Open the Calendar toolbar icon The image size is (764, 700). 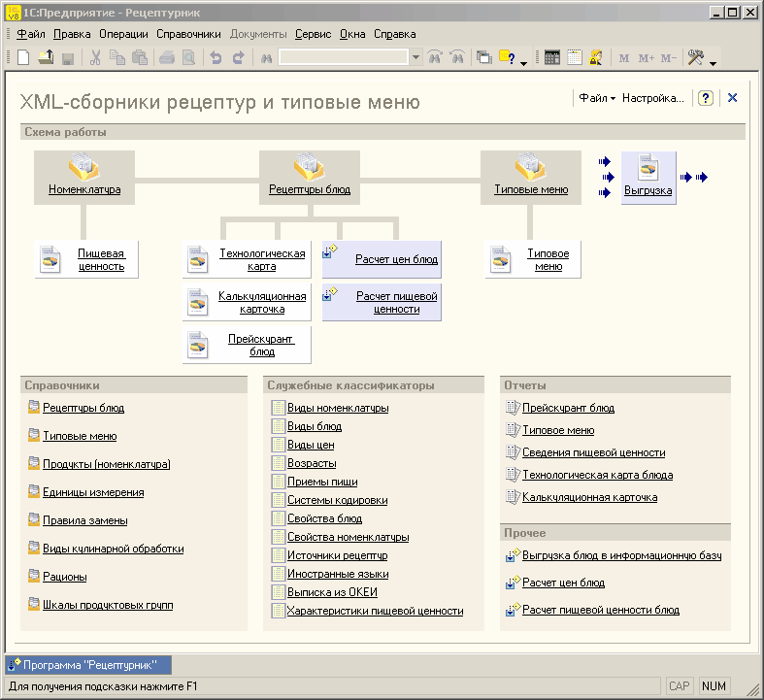(x=575, y=57)
